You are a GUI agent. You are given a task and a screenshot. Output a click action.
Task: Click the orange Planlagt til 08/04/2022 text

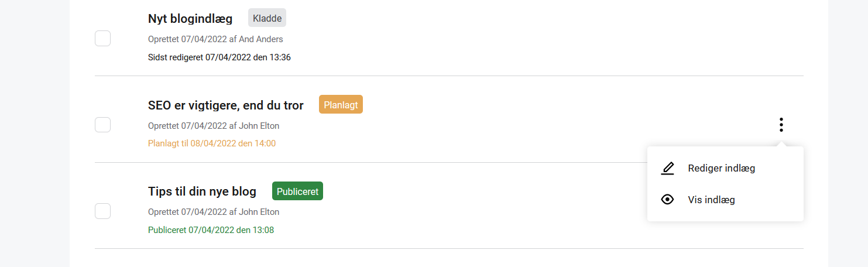[x=212, y=143]
